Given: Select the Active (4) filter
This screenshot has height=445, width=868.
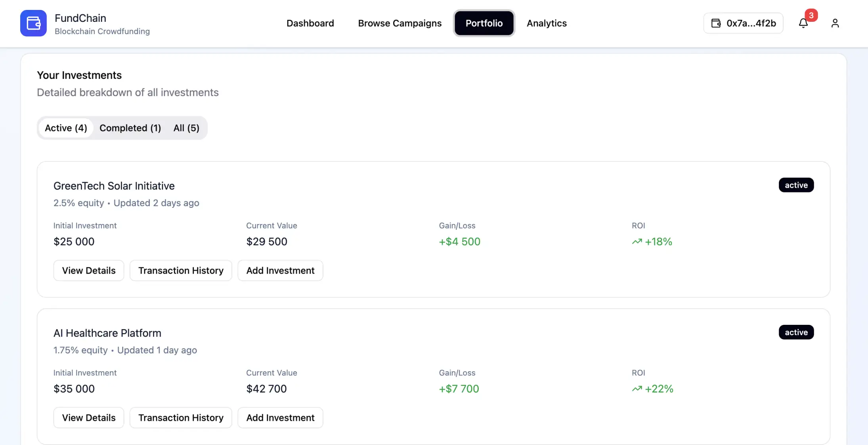Looking at the screenshot, I should pos(66,128).
